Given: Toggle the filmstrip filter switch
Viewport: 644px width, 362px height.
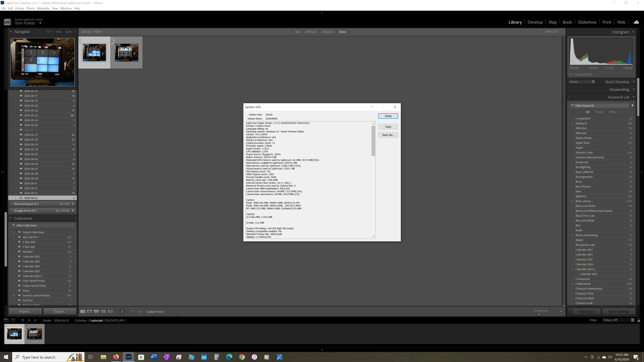Looking at the screenshot, I should 638,320.
